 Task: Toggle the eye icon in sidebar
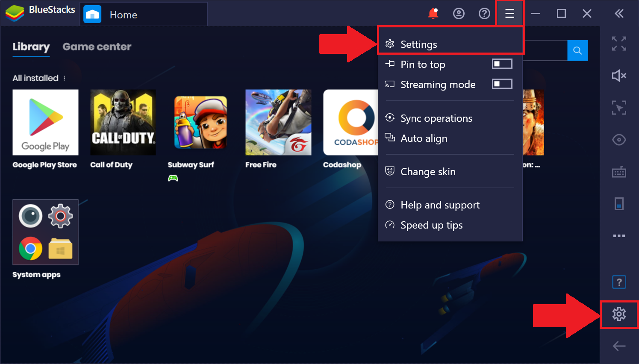(x=619, y=140)
